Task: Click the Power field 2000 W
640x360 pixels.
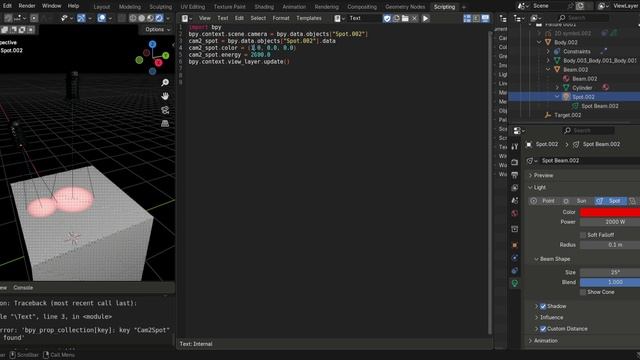Action: [610, 222]
